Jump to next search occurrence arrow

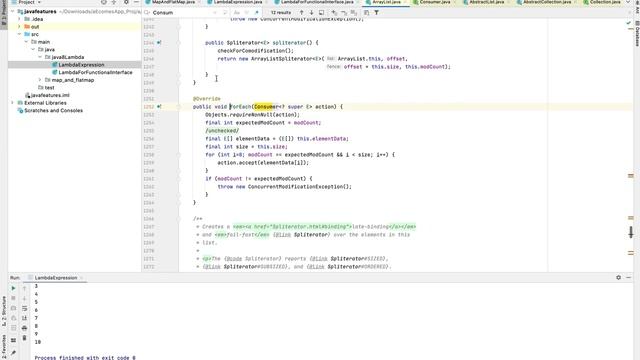tap(311, 13)
